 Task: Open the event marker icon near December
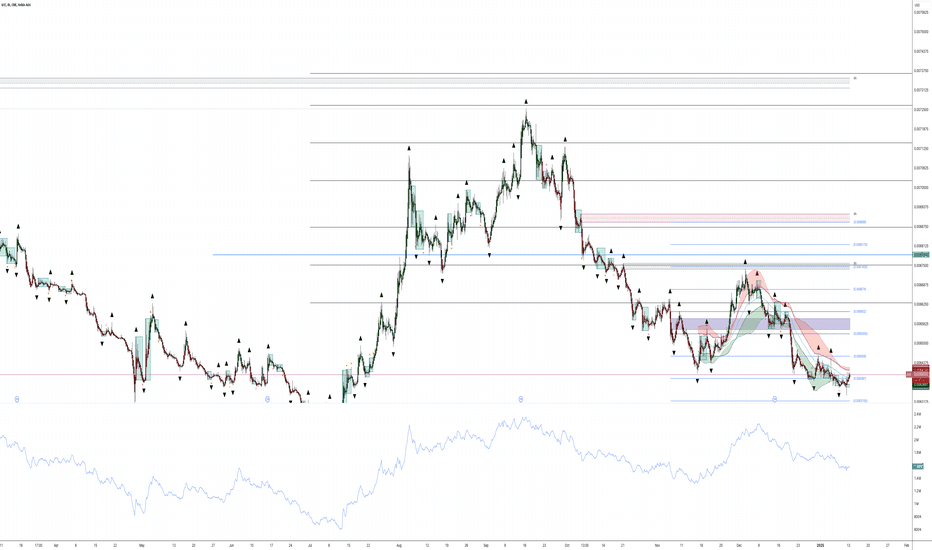[x=774, y=400]
